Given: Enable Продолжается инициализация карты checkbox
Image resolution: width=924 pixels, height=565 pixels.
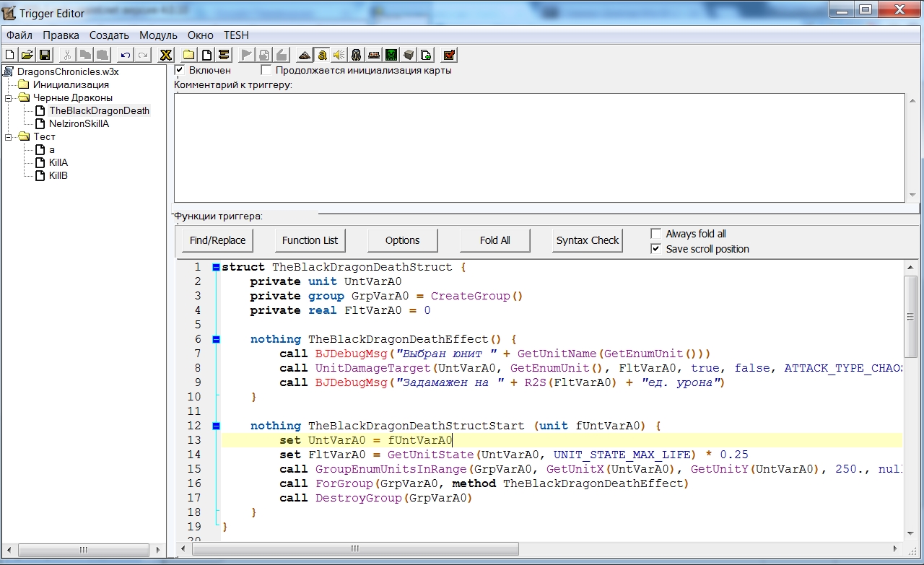Looking at the screenshot, I should point(266,70).
